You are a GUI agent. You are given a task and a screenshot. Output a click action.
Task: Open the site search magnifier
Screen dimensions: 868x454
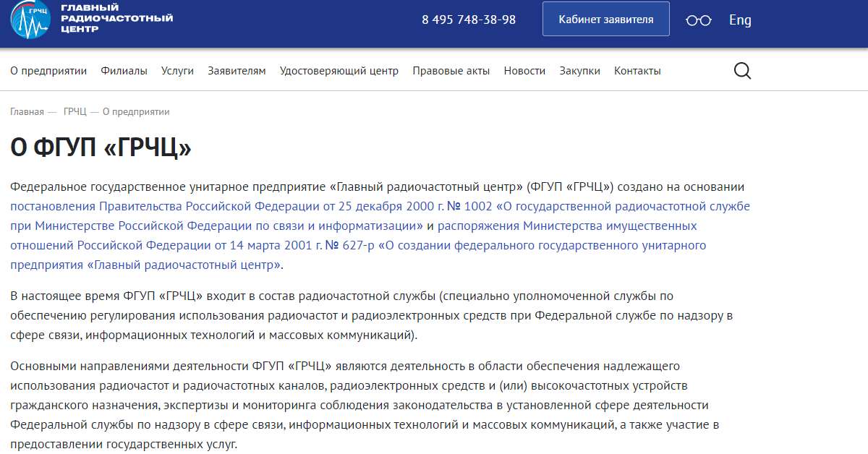742,71
